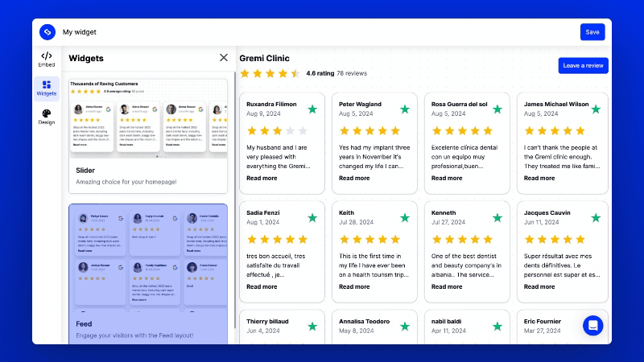Click the Gremi Clinic heading

coord(265,58)
